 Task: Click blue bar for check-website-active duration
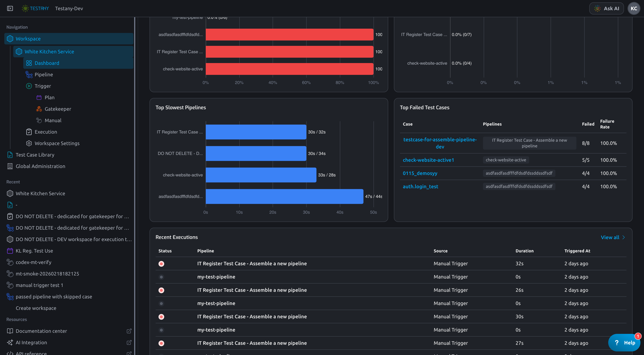point(261,175)
